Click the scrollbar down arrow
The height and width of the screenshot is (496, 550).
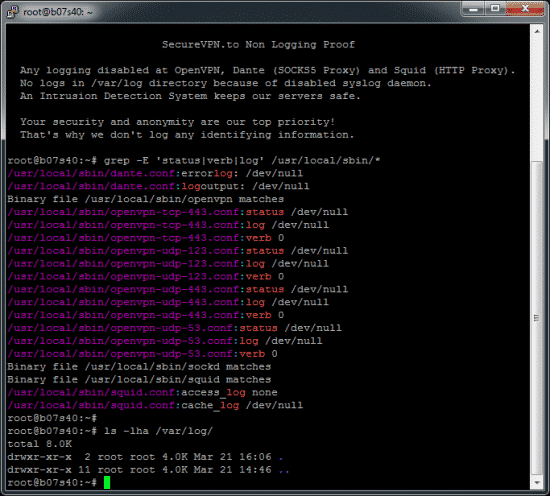coord(537,483)
